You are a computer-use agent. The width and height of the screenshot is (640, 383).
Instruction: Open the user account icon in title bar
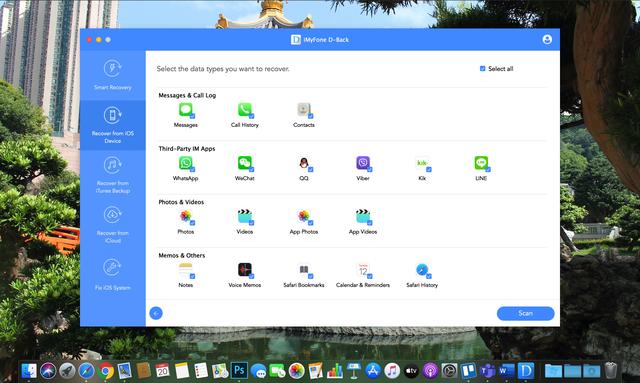(x=547, y=39)
